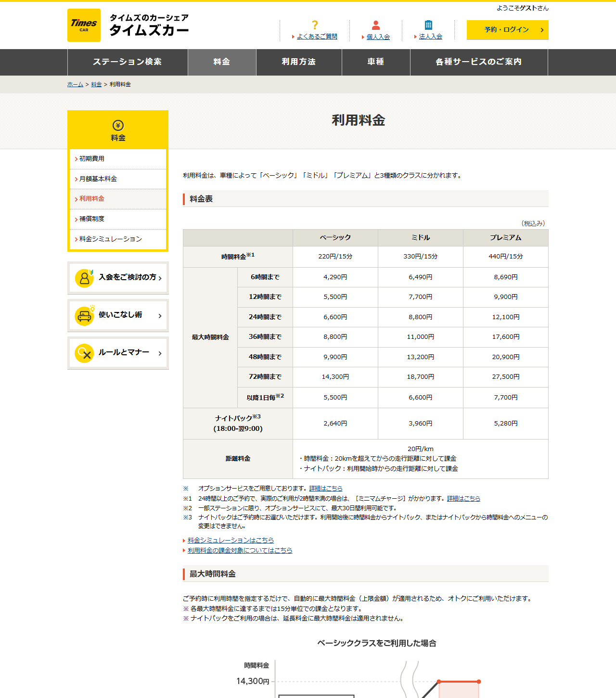Open よくあるご質問 link
The width and height of the screenshot is (616, 698).
[x=317, y=37]
